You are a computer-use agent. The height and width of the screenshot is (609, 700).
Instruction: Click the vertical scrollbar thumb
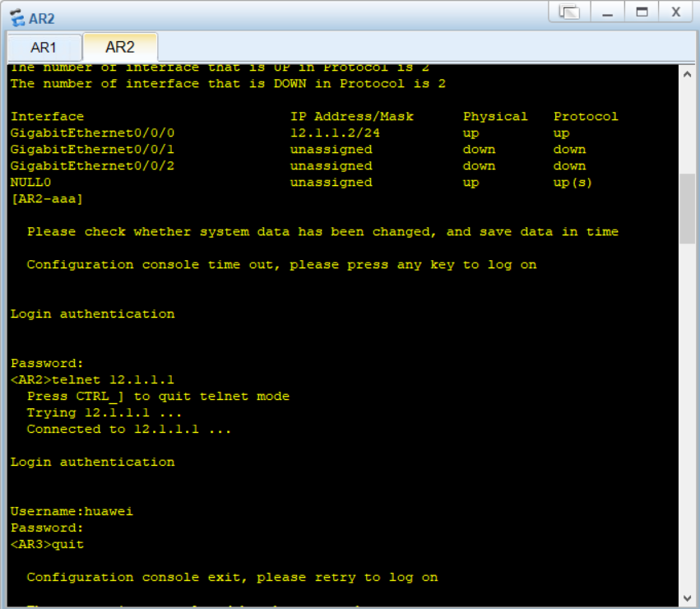pos(687,208)
